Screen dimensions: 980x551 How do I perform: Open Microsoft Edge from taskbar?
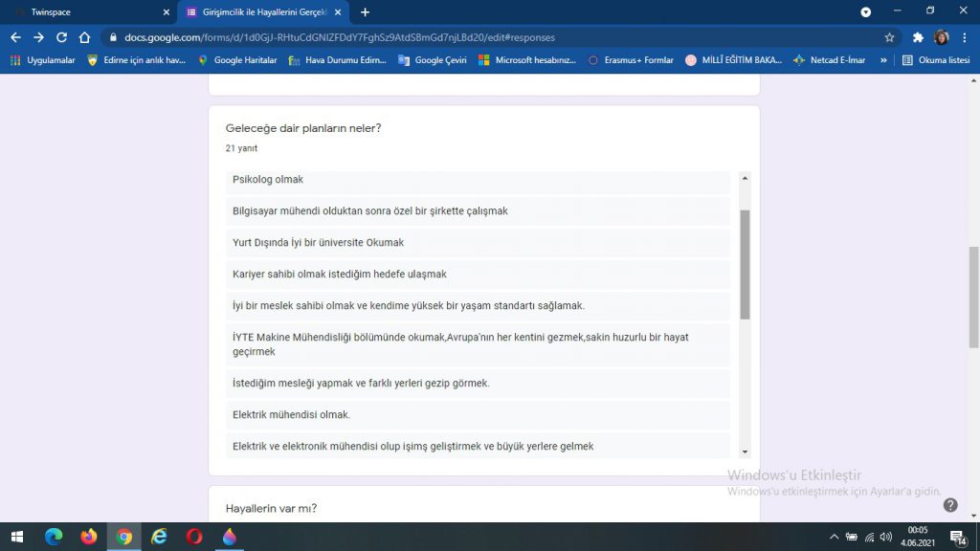point(54,537)
